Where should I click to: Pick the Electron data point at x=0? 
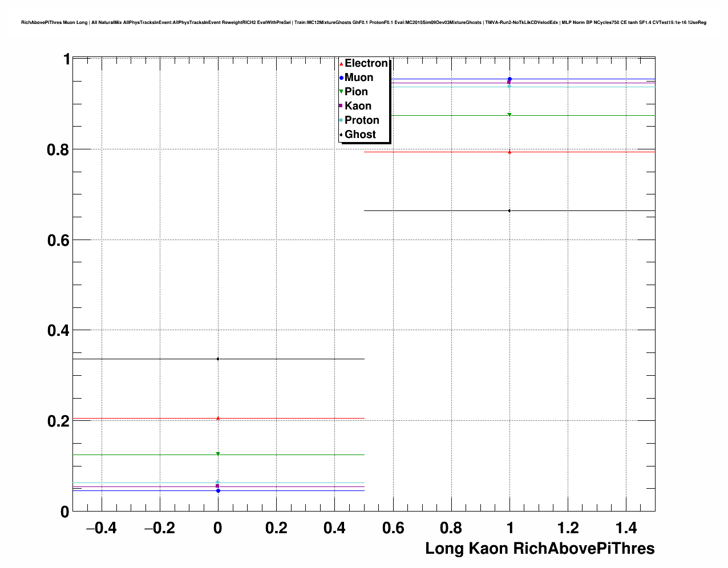[x=218, y=418]
